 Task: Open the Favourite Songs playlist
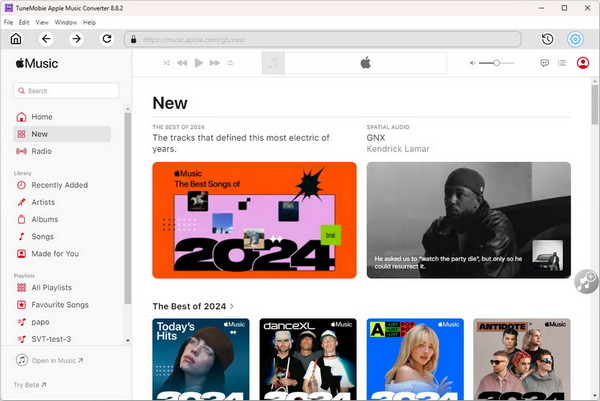tap(62, 305)
